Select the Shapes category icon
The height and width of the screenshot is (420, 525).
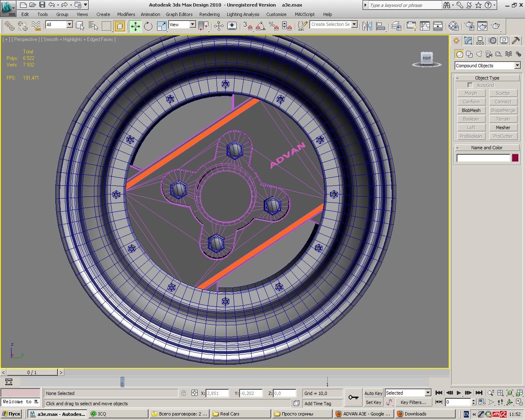pos(469,54)
